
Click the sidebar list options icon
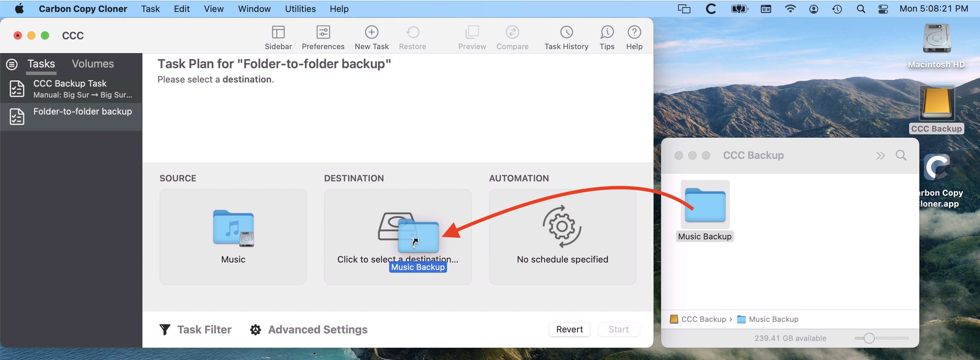(12, 64)
